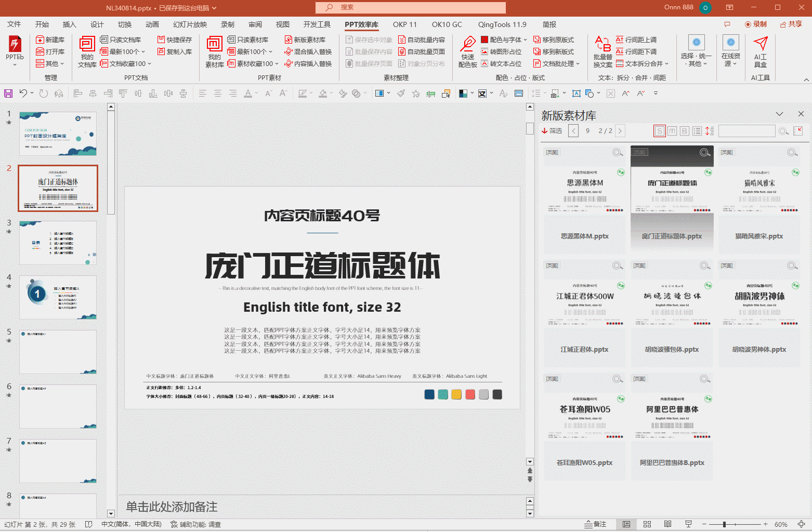This screenshot has height=532, width=812.
Task: Click the Distribute Horizontally icon
Action: click(168, 94)
